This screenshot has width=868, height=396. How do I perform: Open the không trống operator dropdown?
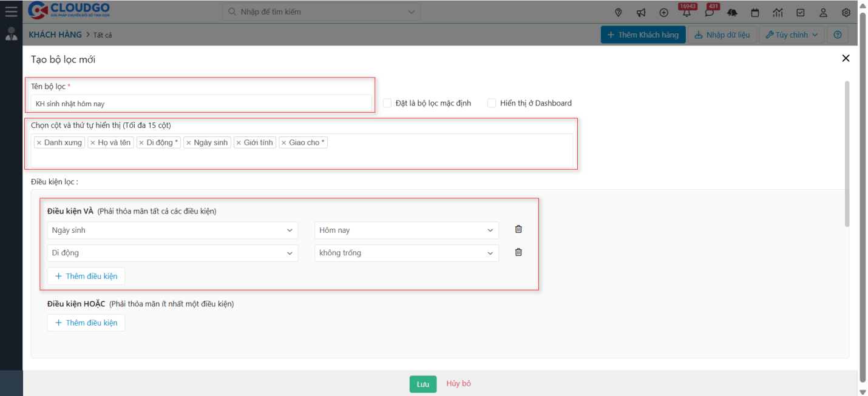tap(406, 253)
